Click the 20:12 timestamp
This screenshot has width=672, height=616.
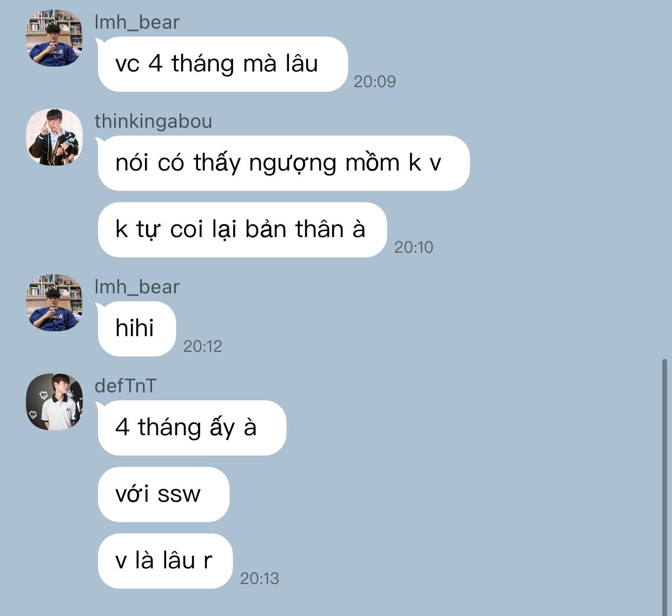tap(203, 346)
